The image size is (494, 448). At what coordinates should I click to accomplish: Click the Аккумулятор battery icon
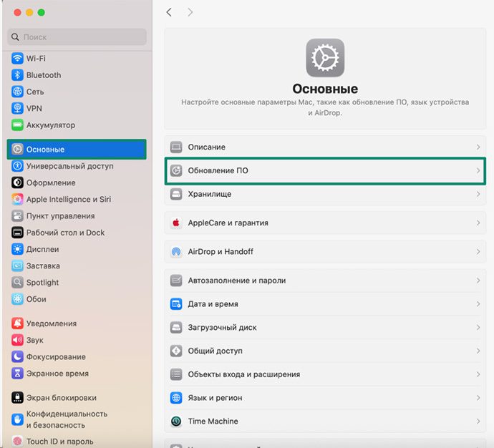[17, 125]
